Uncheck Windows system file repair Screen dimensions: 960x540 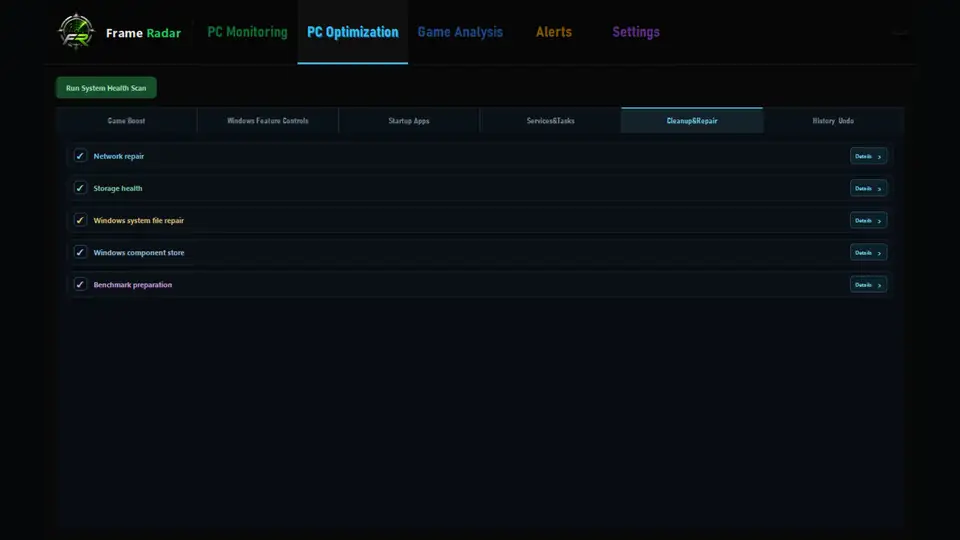coord(80,220)
